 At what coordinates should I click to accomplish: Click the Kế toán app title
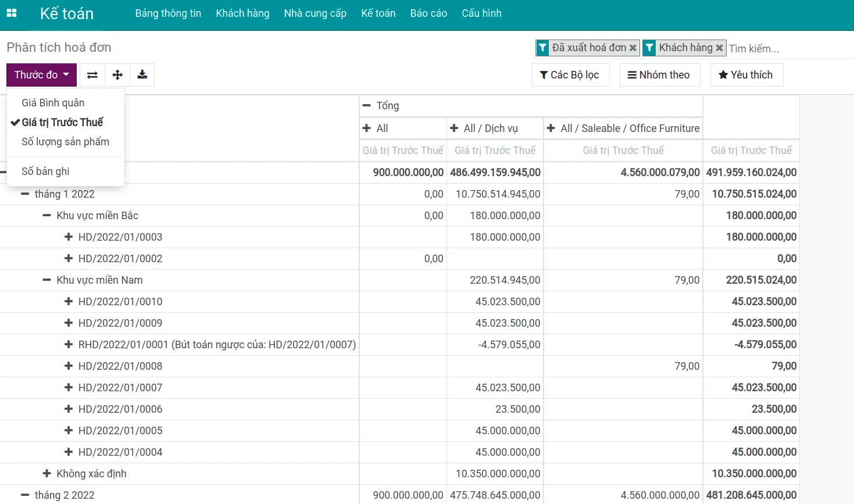[67, 13]
